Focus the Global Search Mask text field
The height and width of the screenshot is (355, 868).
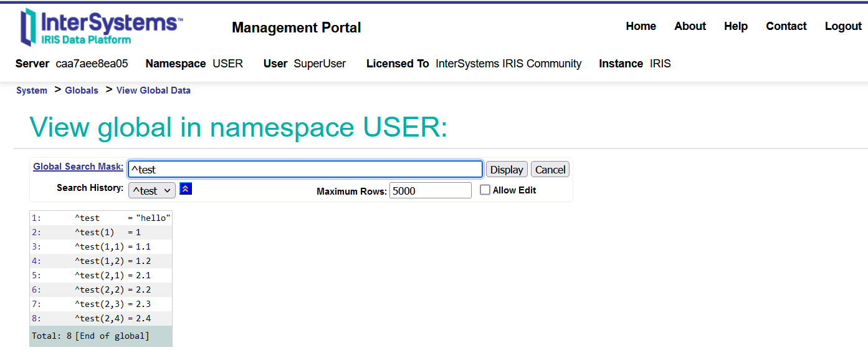point(305,169)
